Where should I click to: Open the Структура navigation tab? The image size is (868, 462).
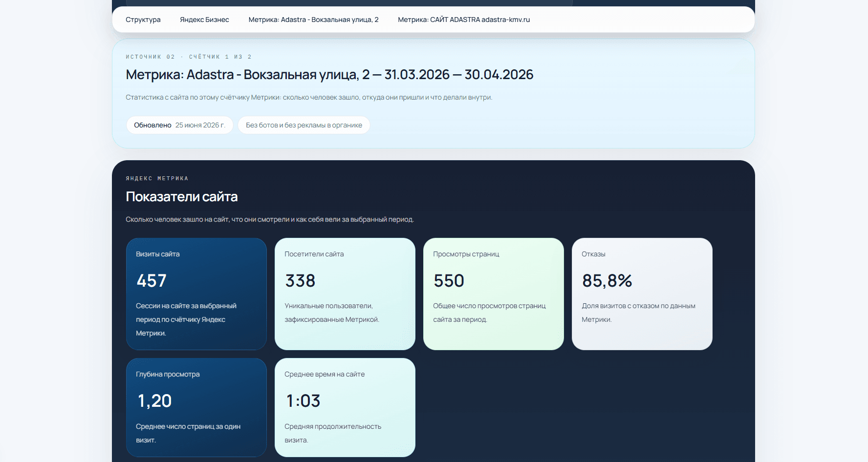[x=143, y=20]
